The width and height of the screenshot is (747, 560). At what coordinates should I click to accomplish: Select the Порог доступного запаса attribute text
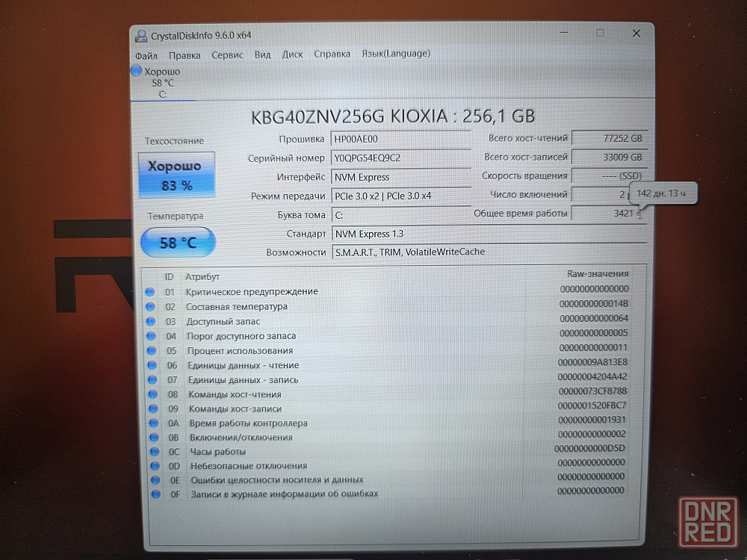click(x=241, y=336)
